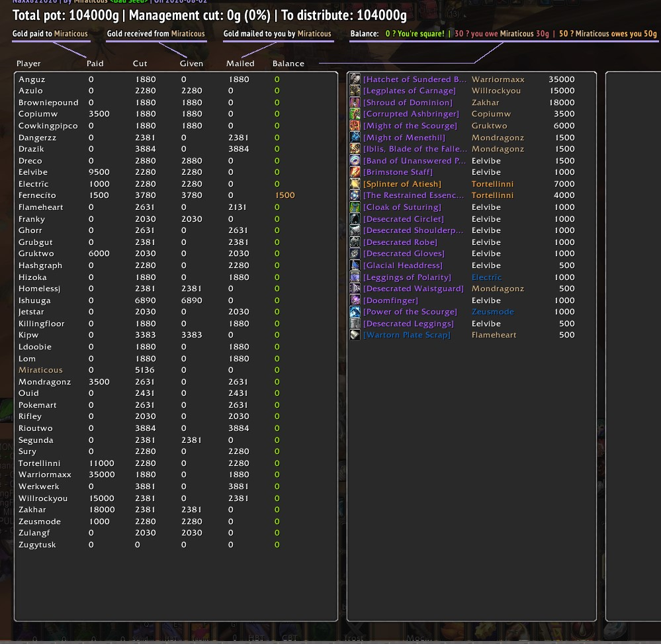Click the 'Total pot: 104000g' header text
Screen dimensions: 661x644
click(66, 15)
